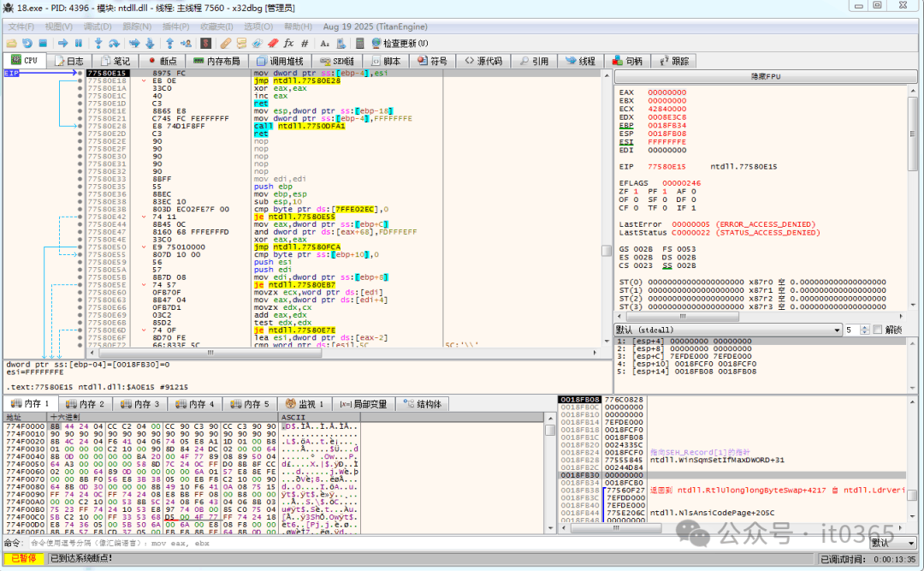Click the fx functions icon
Viewport: 924px width, 571px height.
click(x=288, y=43)
